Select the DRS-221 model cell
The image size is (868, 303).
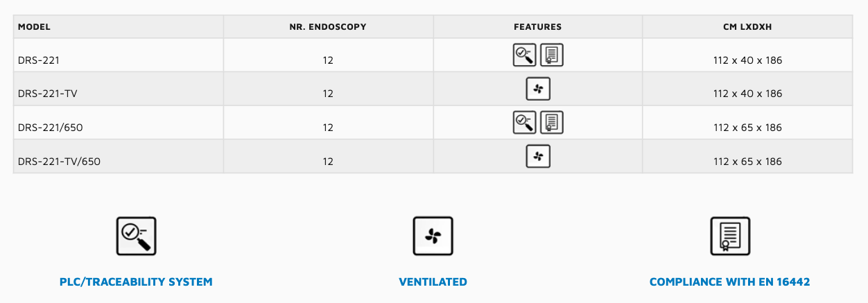[x=119, y=60]
